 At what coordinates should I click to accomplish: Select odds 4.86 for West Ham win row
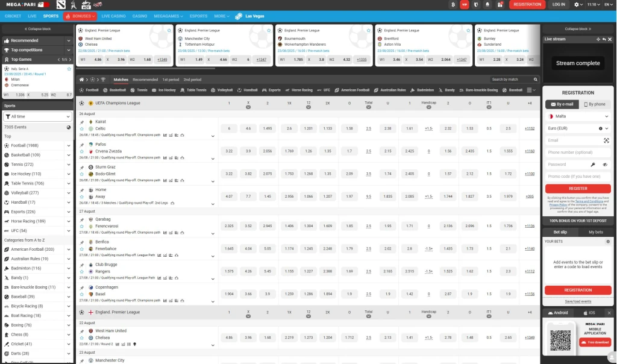229,337
